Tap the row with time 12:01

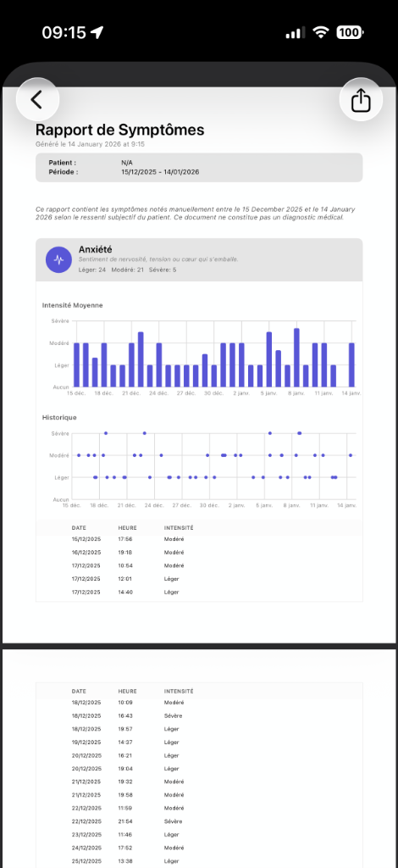point(199,578)
